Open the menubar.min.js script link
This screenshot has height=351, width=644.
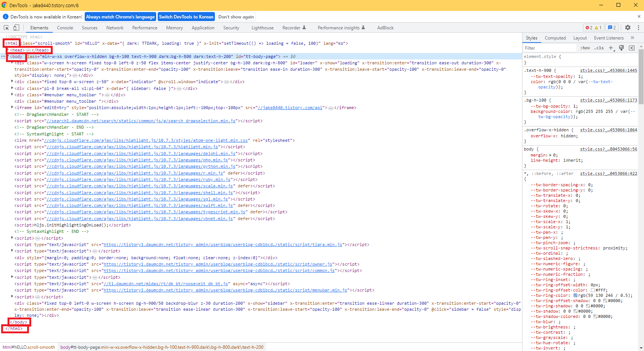click(225, 290)
